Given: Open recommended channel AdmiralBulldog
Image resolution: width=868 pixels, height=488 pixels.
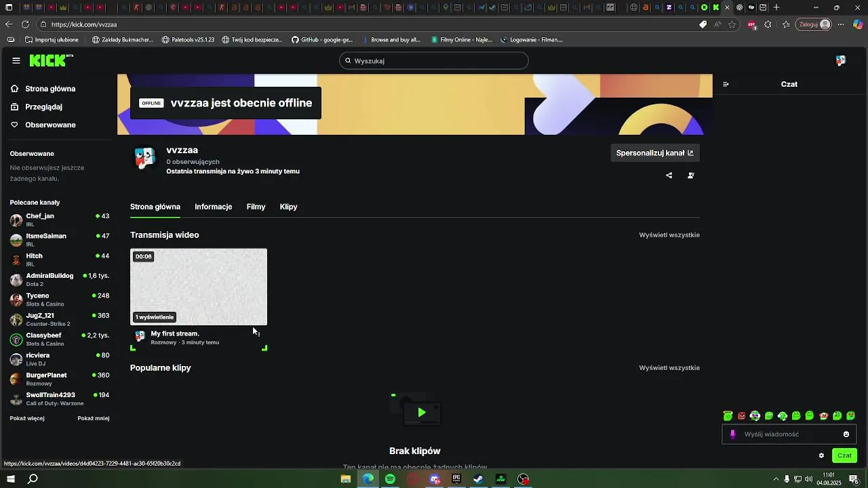Looking at the screenshot, I should coord(60,279).
